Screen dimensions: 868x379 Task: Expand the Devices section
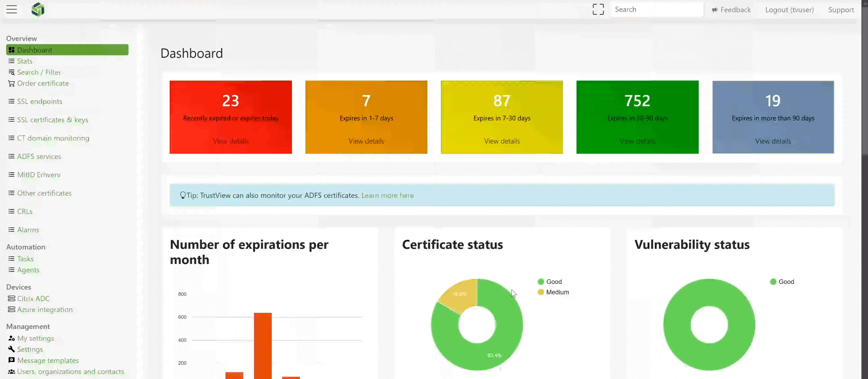pos(18,287)
